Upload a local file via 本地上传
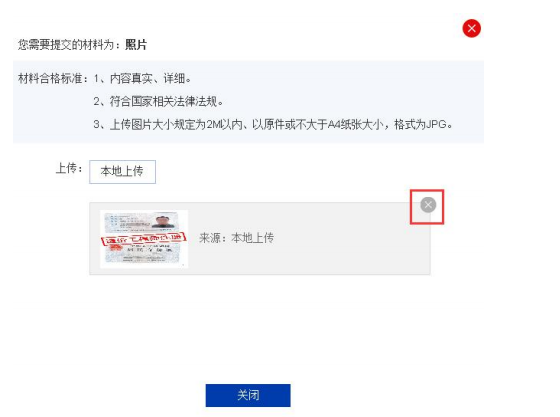 [122, 172]
